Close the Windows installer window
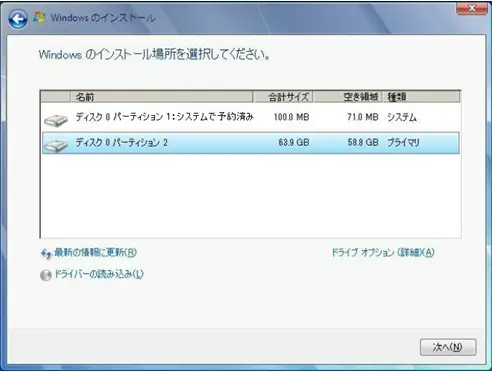This screenshot has width=492, height=372. click(472, 8)
